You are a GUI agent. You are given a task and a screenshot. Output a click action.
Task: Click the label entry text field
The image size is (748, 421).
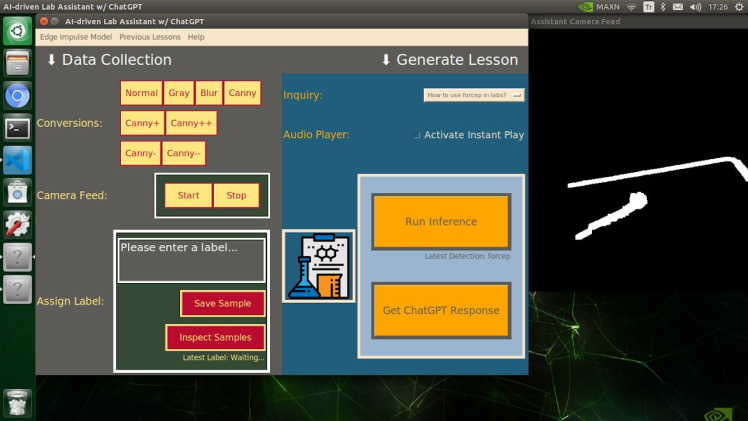[191, 259]
